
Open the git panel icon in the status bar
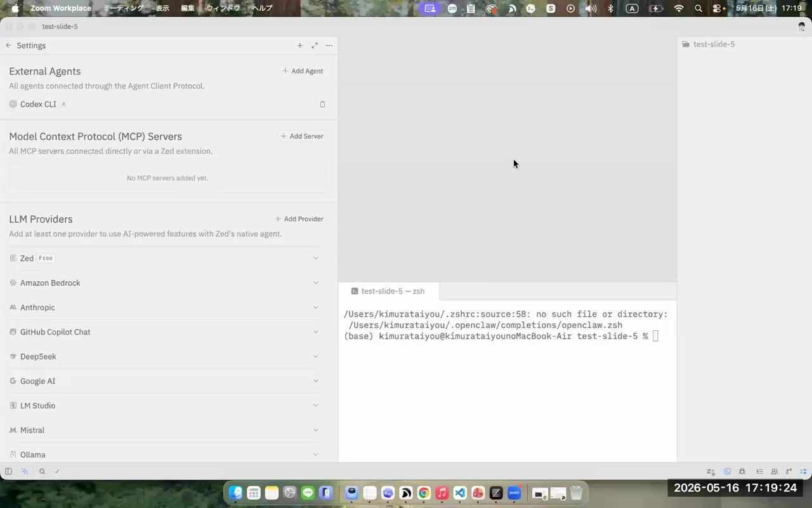[x=789, y=472]
